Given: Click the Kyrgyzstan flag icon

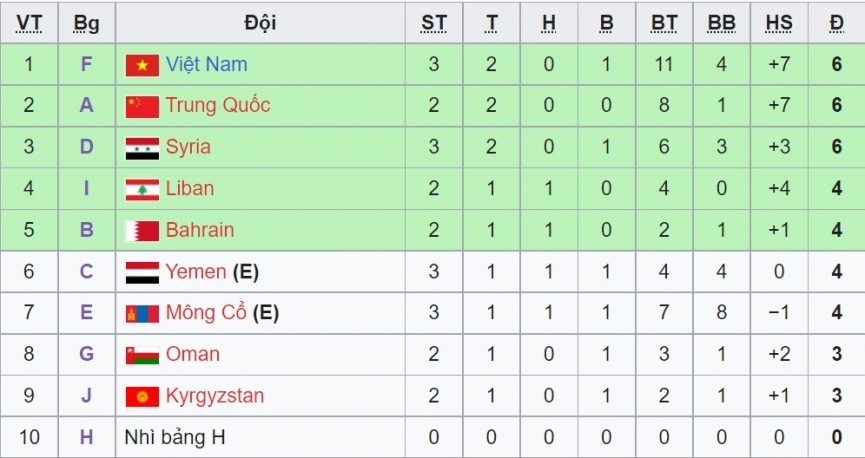Looking at the screenshot, I should (142, 397).
